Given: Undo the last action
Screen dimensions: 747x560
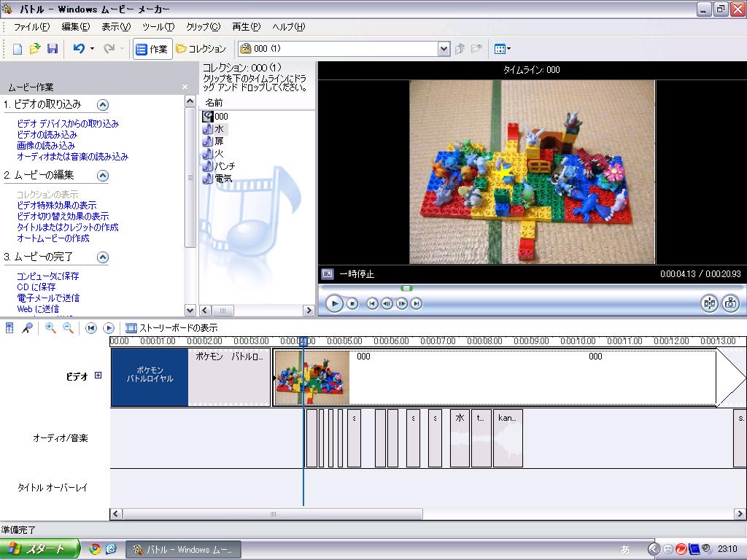Looking at the screenshot, I should pos(79,49).
